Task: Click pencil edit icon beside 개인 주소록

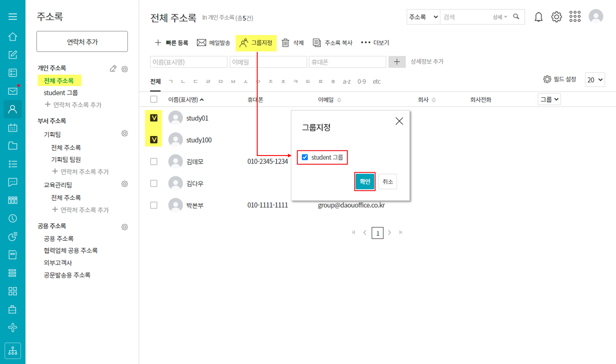Action: (113, 69)
